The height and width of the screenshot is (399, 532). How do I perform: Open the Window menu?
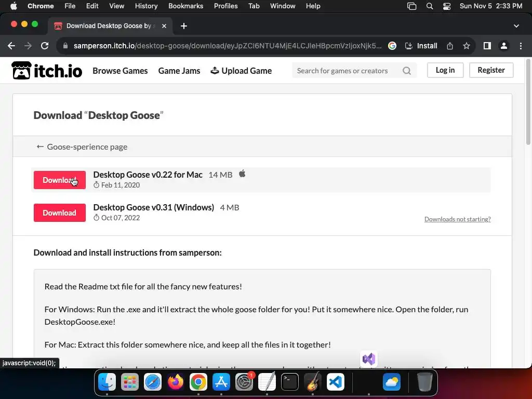pos(283,6)
